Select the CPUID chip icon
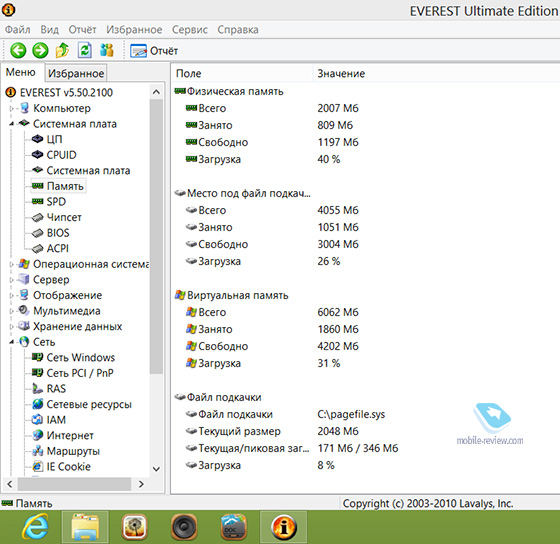 point(38,155)
